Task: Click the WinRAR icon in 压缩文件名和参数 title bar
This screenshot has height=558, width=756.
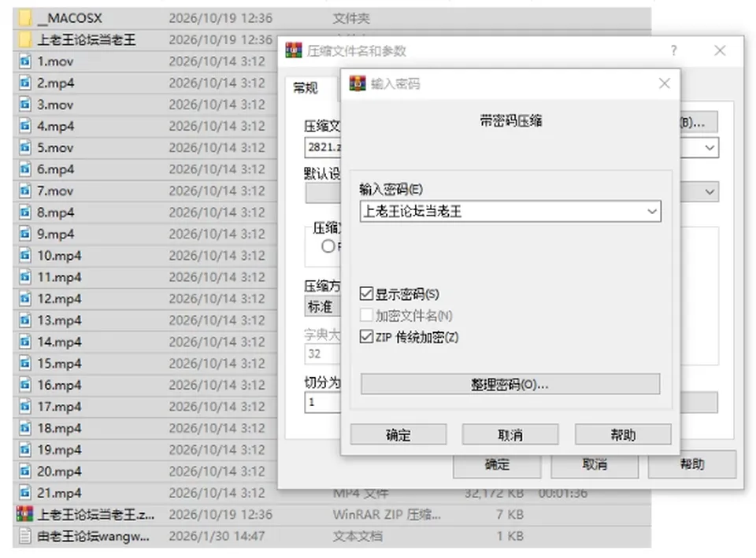Action: [x=293, y=50]
